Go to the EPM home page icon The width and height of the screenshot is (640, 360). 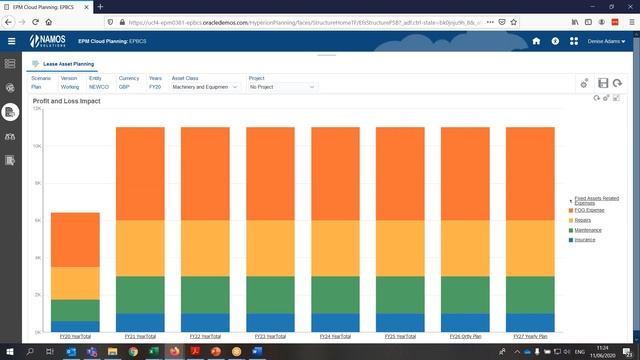536,41
